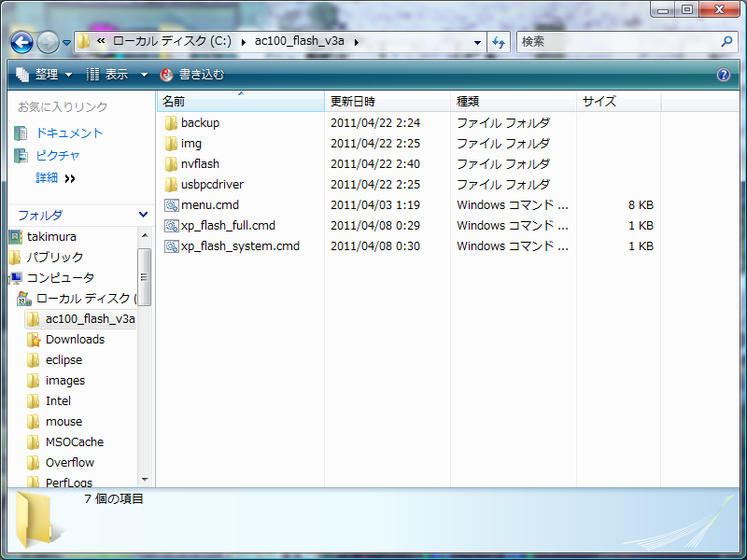The height and width of the screenshot is (560, 747).
Task: Select Intel in folder tree
Action: (x=58, y=401)
